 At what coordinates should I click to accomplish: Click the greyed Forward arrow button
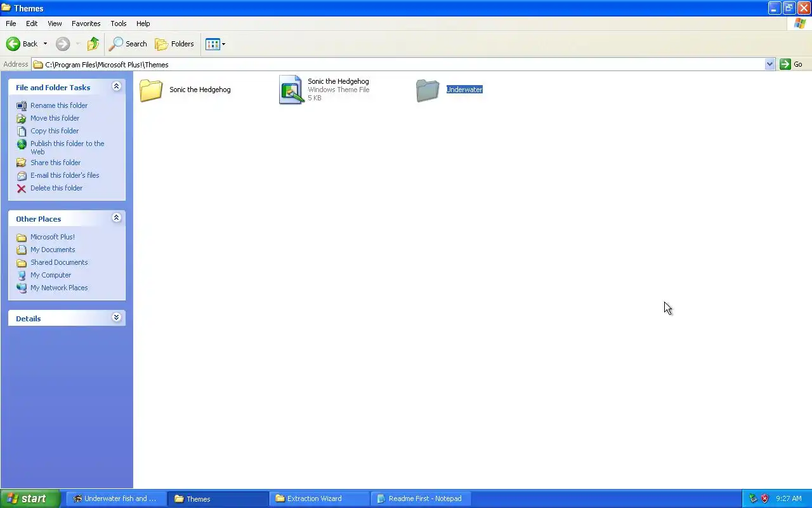point(62,44)
